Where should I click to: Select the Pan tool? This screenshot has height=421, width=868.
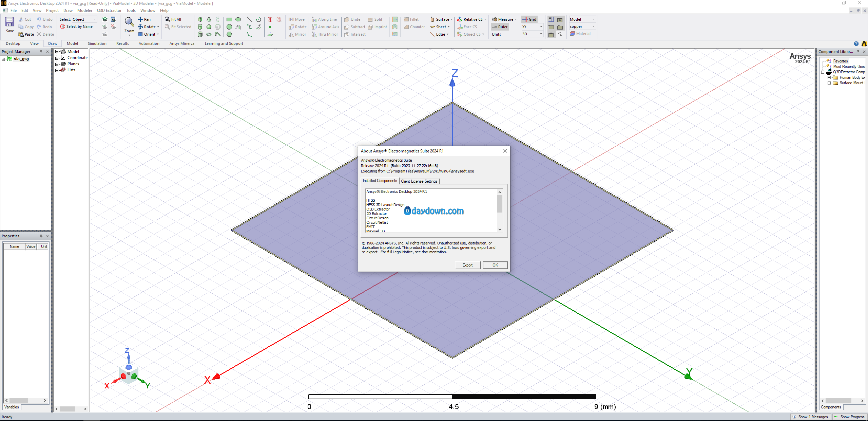144,19
